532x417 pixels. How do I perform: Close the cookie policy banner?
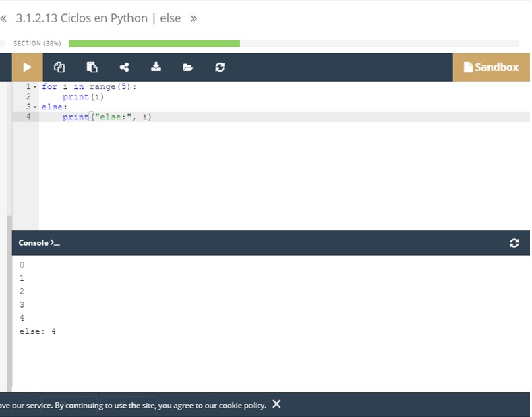(x=276, y=404)
